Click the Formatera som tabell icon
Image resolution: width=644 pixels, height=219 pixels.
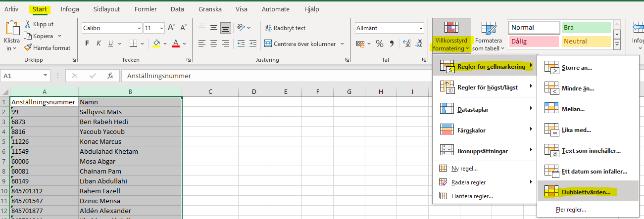pyautogui.click(x=488, y=30)
